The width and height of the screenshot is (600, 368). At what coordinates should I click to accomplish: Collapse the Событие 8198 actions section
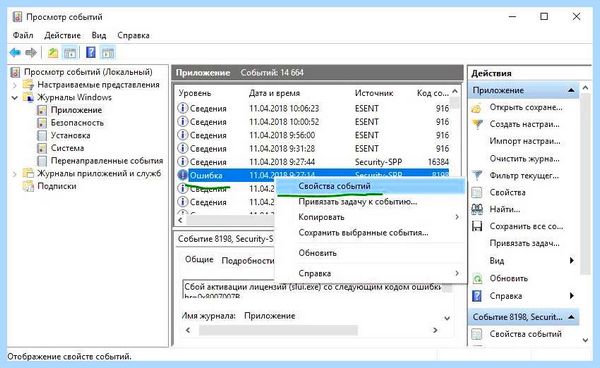(571, 317)
